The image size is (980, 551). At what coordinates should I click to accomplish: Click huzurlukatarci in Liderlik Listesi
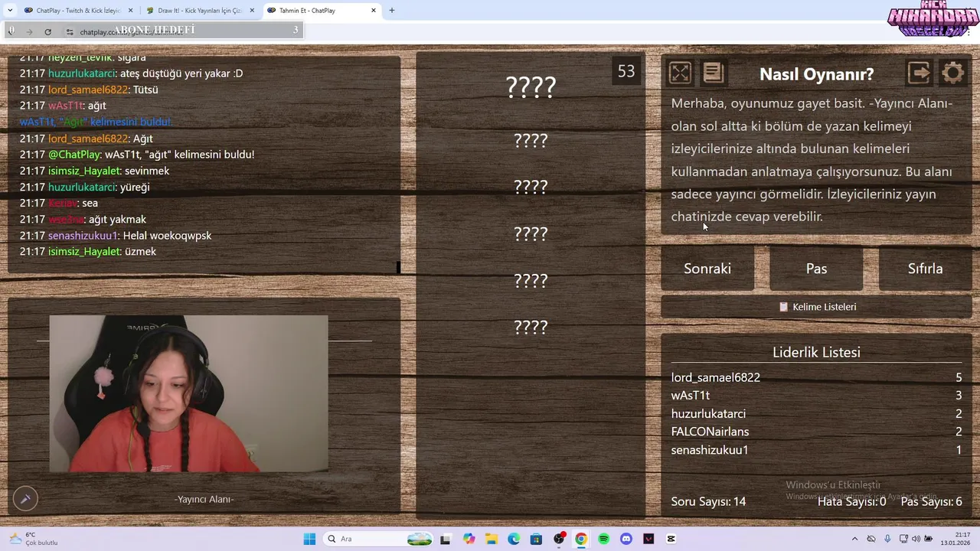click(708, 414)
